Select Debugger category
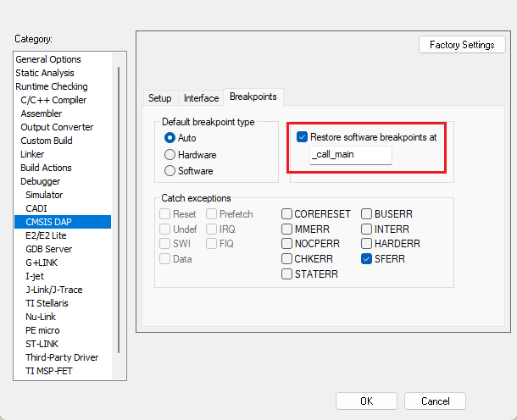This screenshot has height=420, width=517. point(63,181)
